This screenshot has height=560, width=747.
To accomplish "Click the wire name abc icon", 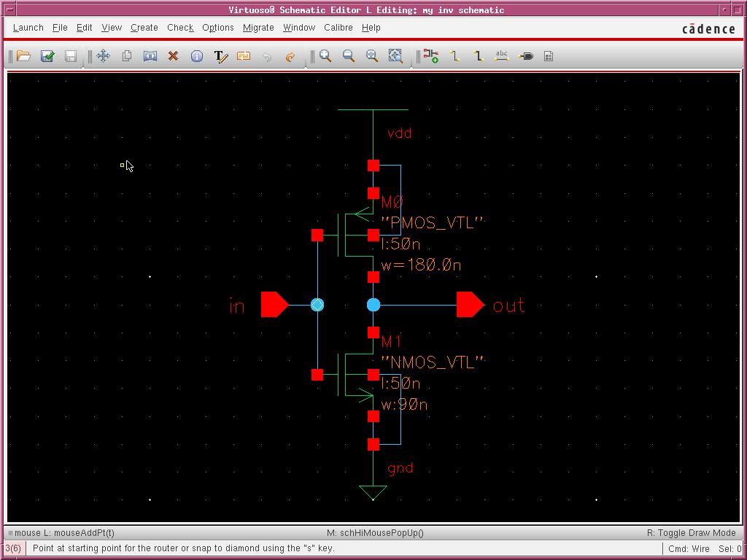I will coord(502,55).
